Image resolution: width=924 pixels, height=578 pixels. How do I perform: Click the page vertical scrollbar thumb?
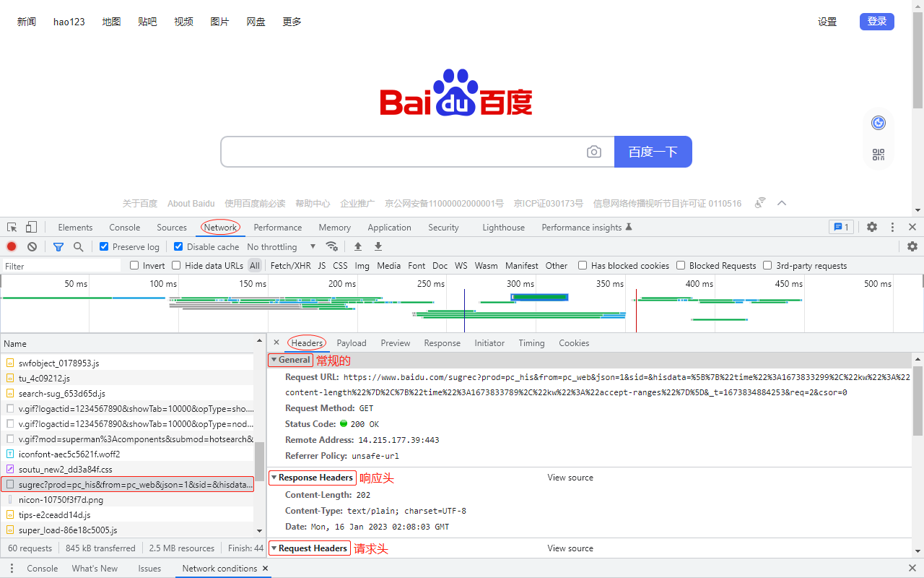coord(918,61)
